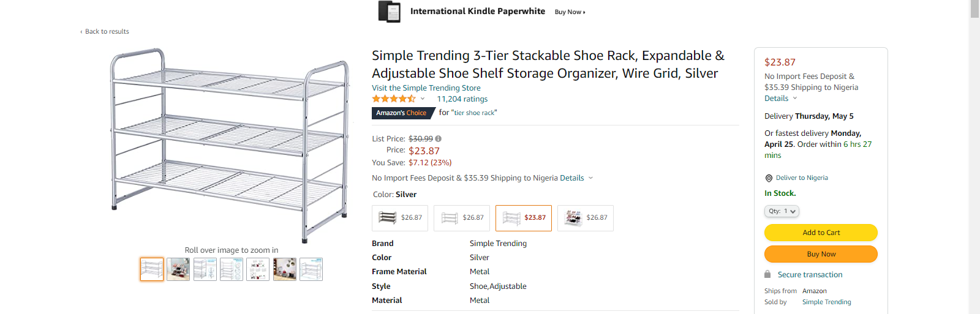Open the Qty quantity dropdown

click(x=782, y=211)
